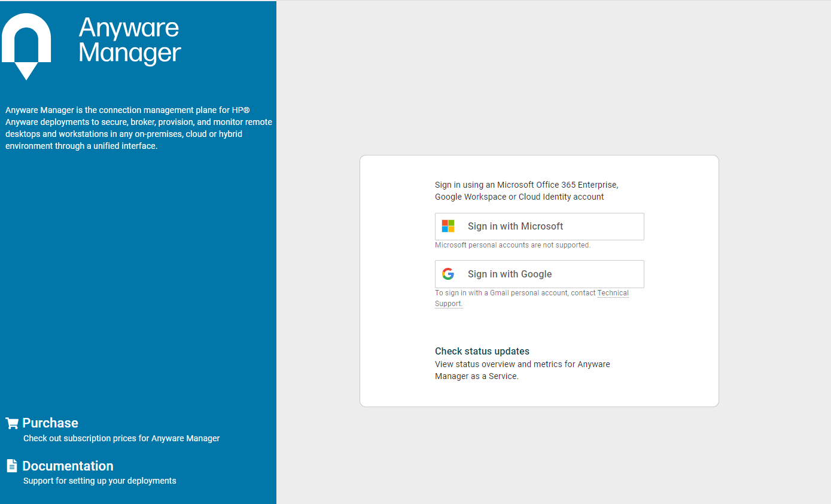This screenshot has height=504, width=831.
Task: Click the Documentation file icon
Action: click(11, 466)
